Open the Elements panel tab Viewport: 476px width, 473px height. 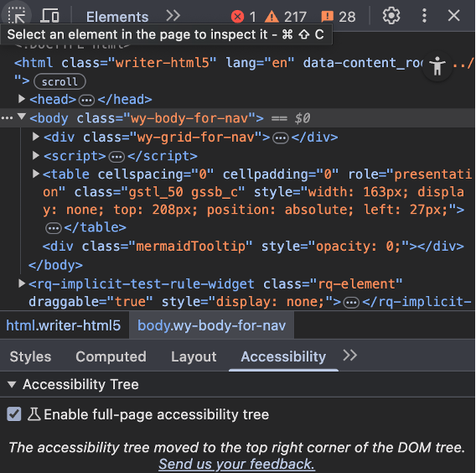[x=117, y=17]
